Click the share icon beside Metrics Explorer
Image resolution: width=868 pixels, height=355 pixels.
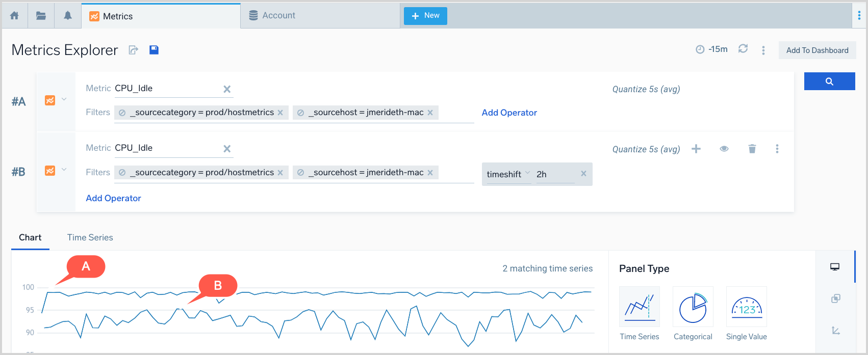[x=134, y=50]
